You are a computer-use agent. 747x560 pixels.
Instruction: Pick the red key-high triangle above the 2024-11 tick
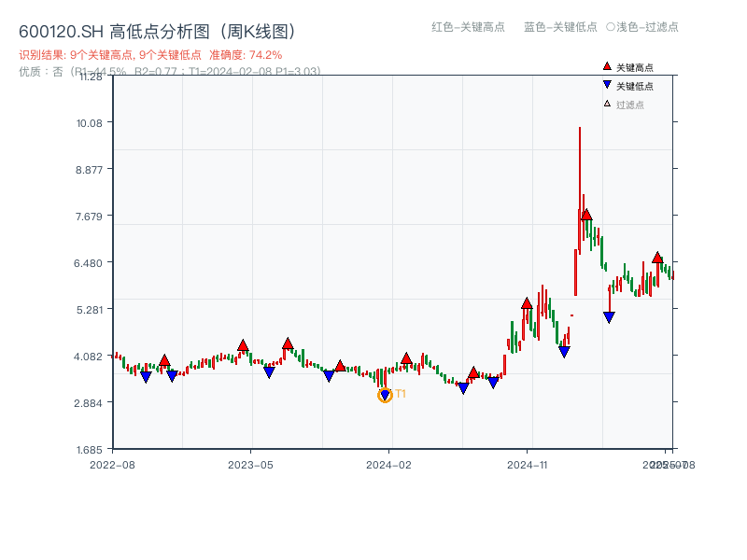[x=527, y=303]
